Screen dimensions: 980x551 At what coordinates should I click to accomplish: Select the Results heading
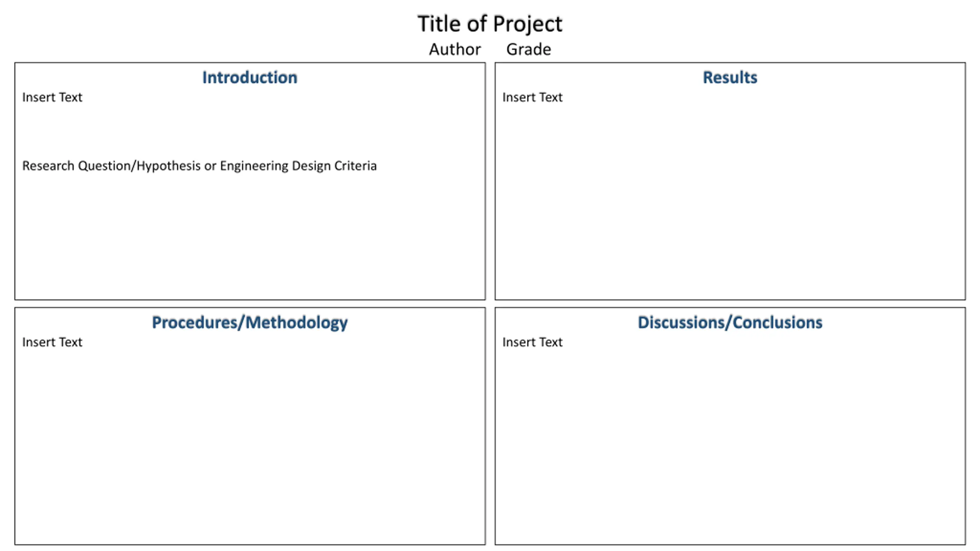[x=730, y=77]
